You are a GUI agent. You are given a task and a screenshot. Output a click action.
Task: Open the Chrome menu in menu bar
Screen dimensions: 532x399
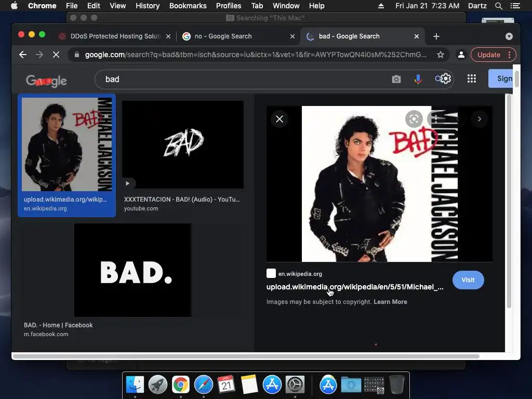[42, 6]
